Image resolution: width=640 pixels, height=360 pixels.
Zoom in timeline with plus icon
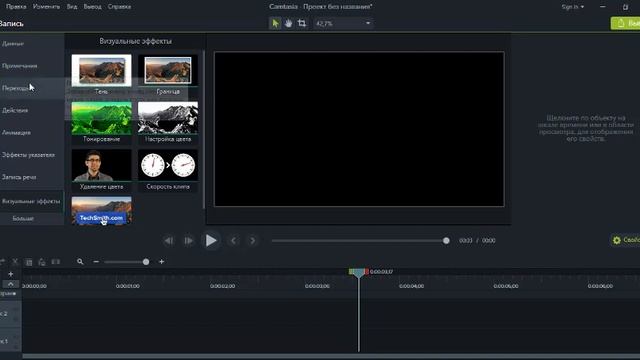[162, 262]
